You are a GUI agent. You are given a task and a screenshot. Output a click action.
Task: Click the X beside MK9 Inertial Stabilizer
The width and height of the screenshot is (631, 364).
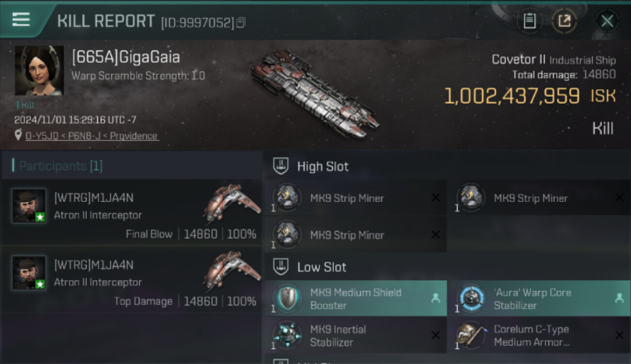(x=435, y=335)
